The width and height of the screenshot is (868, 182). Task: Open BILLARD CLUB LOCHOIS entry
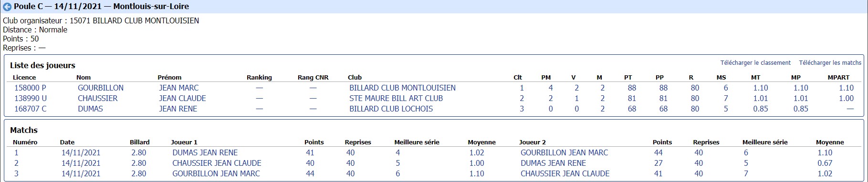click(391, 109)
